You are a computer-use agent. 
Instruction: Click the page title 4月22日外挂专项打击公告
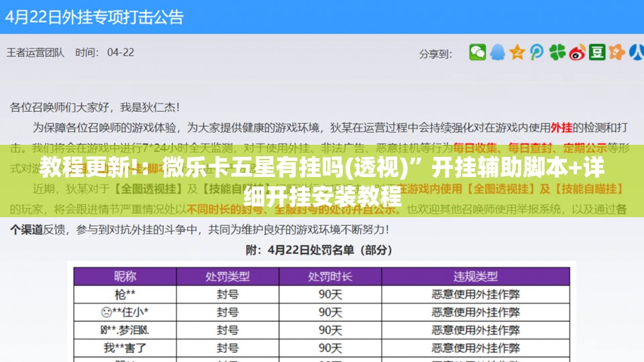pos(94,17)
